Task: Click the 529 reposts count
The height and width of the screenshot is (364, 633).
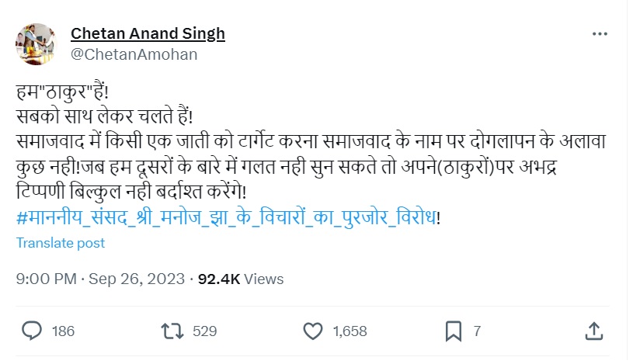Action: click(203, 331)
